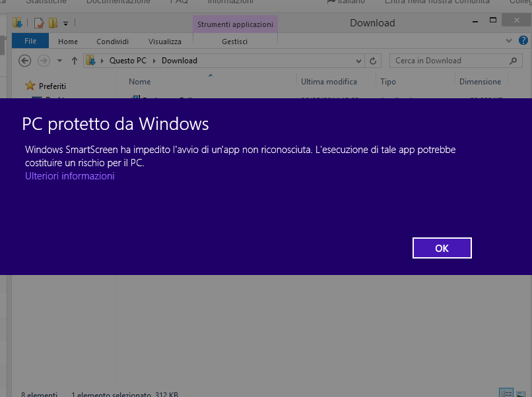The height and width of the screenshot is (397, 532).
Task: Open the File tab in Explorer
Action: tap(30, 41)
